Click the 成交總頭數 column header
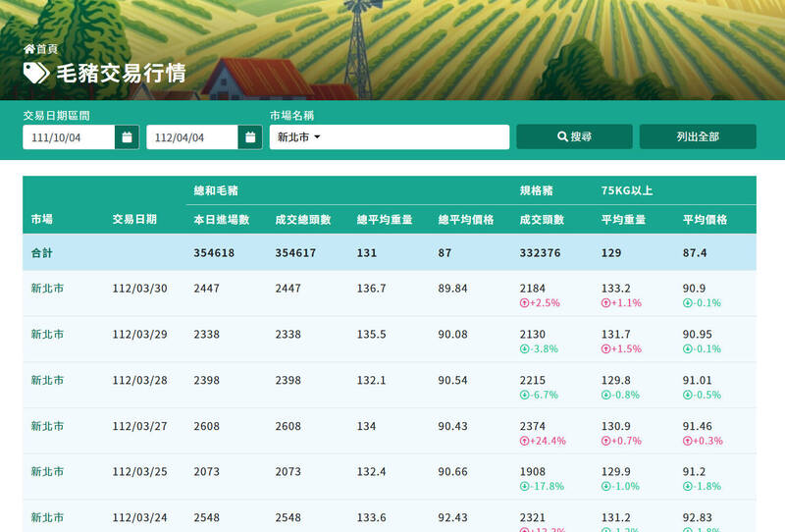Viewport: 785px width, 532px height. [x=303, y=220]
